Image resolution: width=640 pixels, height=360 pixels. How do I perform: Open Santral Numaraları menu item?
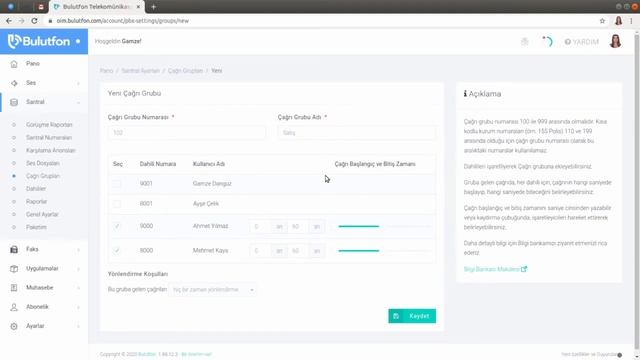tap(49, 138)
